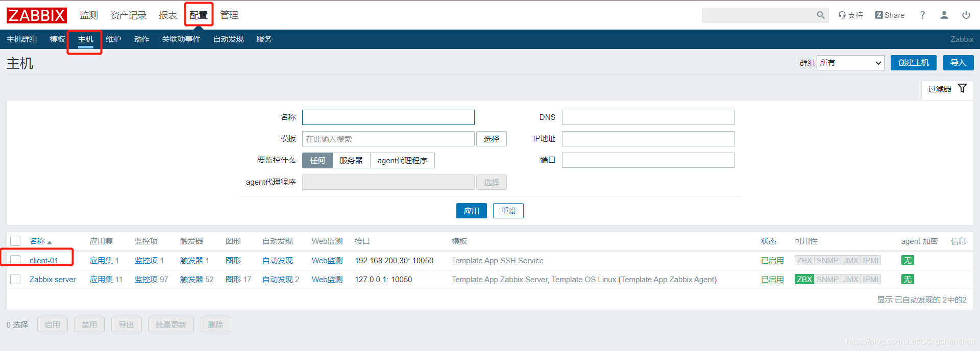The image size is (980, 351).
Task: Click the 应用 filter button
Action: click(471, 211)
